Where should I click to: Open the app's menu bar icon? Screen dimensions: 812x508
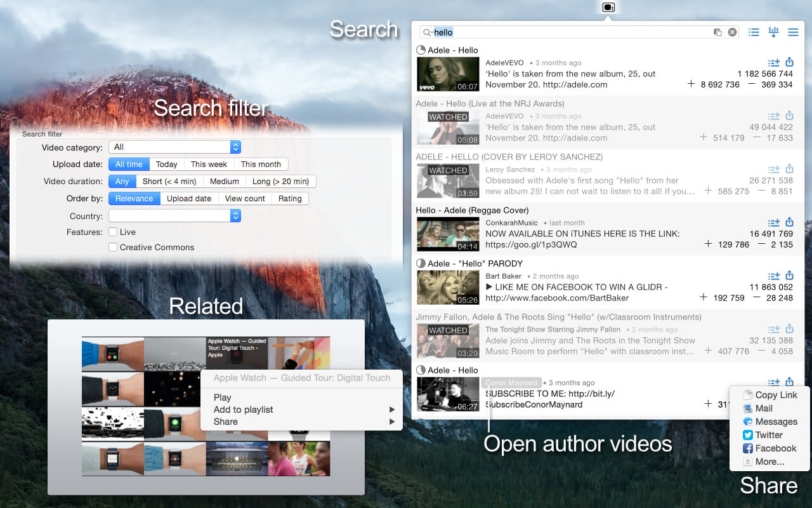[x=608, y=7]
